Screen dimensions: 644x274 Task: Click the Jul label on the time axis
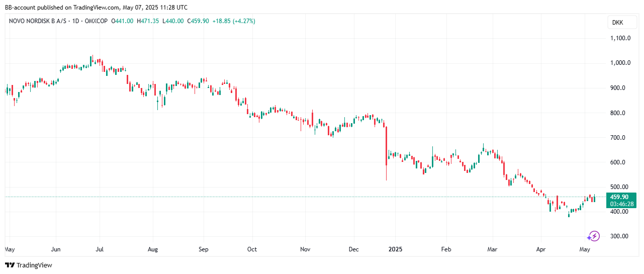pyautogui.click(x=100, y=249)
